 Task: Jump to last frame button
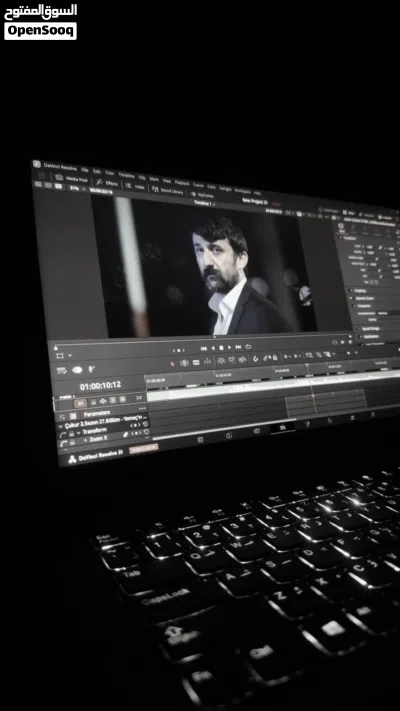tap(238, 348)
